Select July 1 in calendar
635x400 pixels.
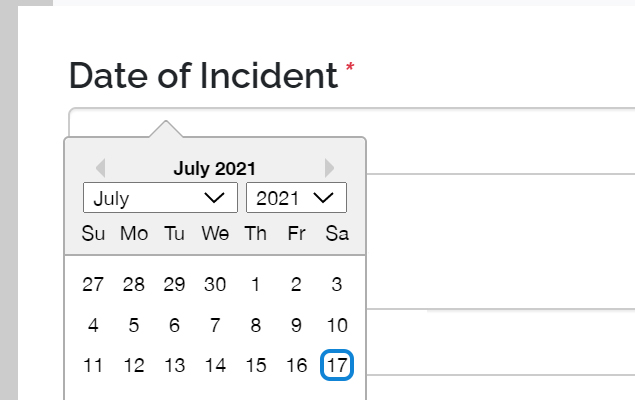256,284
